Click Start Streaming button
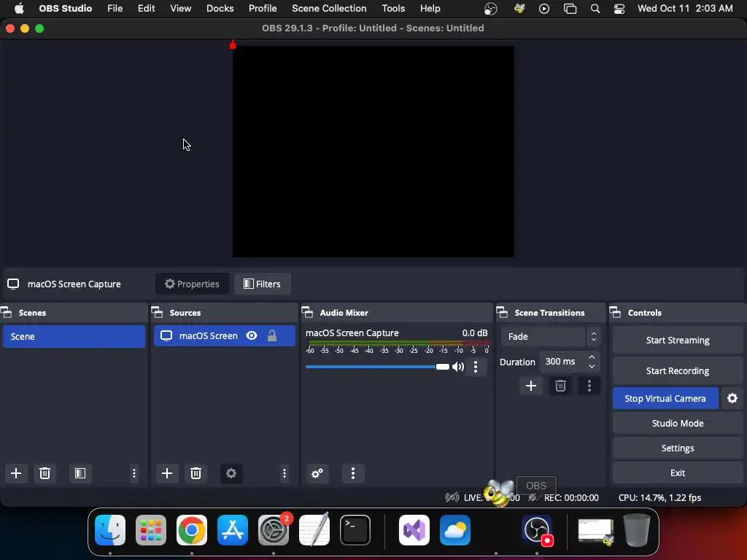The width and height of the screenshot is (747, 560). coord(678,340)
